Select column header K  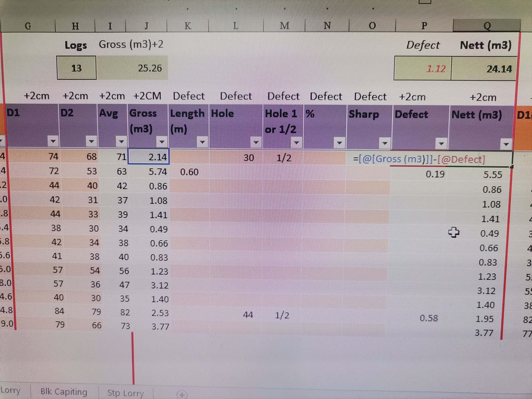tap(188, 26)
